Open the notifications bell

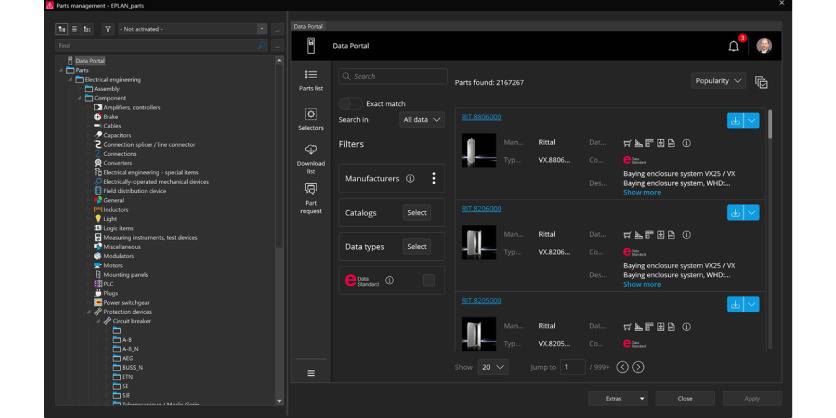(734, 46)
